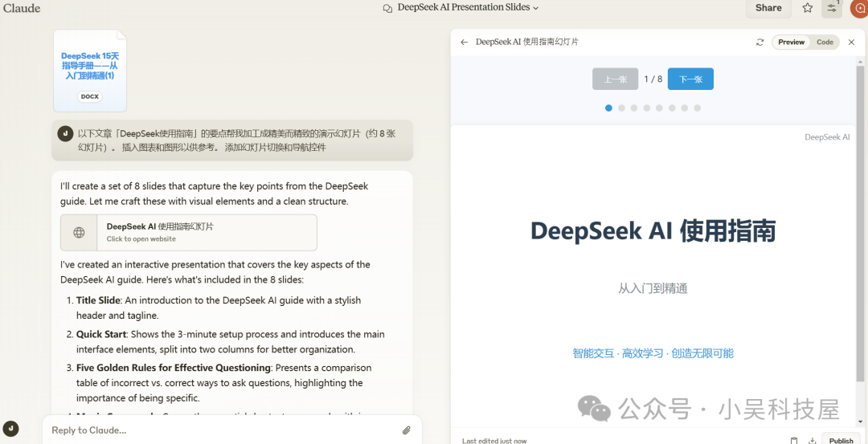Open the chat controls sliders icon

[x=832, y=8]
